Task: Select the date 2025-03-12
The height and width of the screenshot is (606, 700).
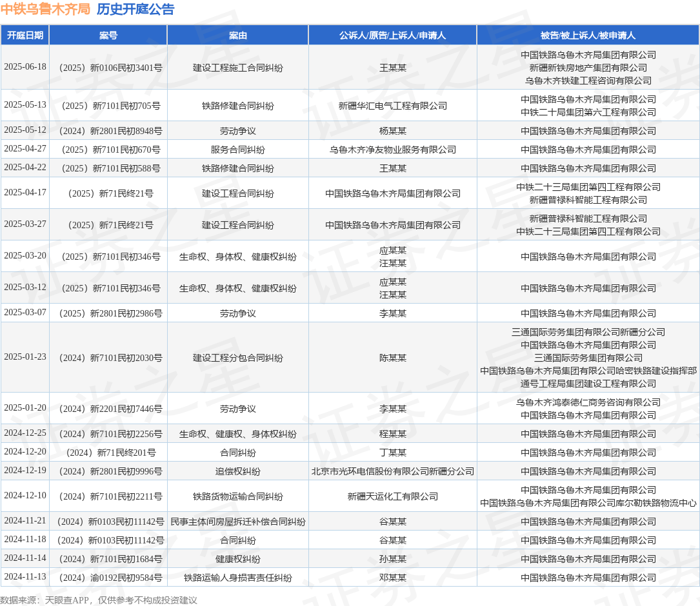Action: click(25, 288)
